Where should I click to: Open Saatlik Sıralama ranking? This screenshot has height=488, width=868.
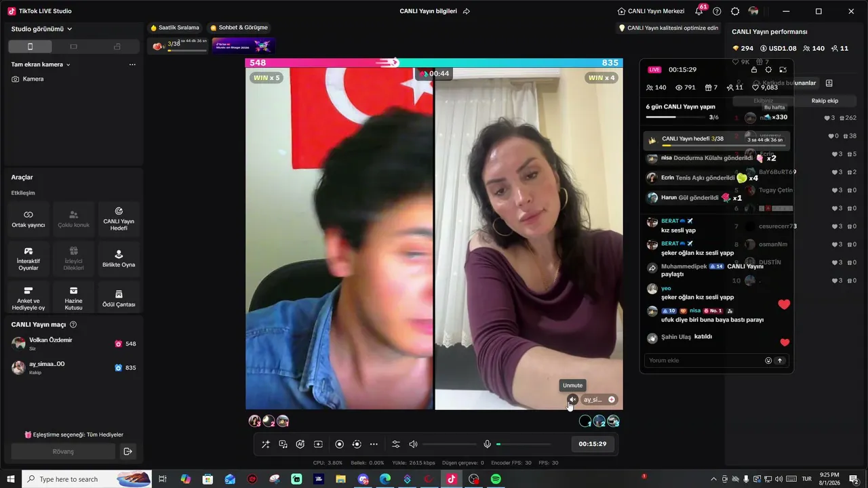pos(175,28)
